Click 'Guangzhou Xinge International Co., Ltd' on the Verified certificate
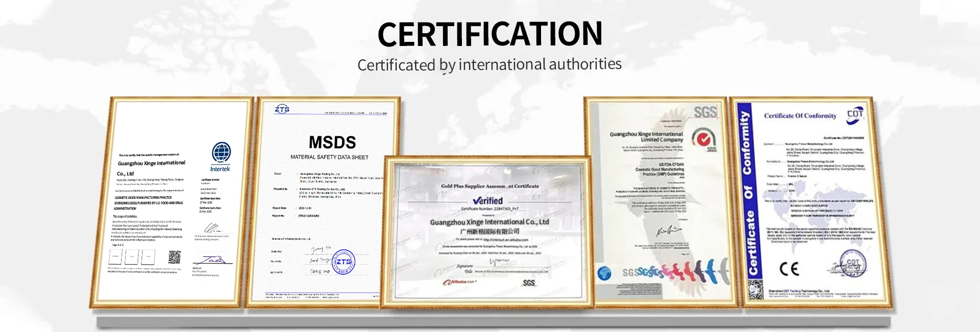The height and width of the screenshot is (332, 980). 489,222
